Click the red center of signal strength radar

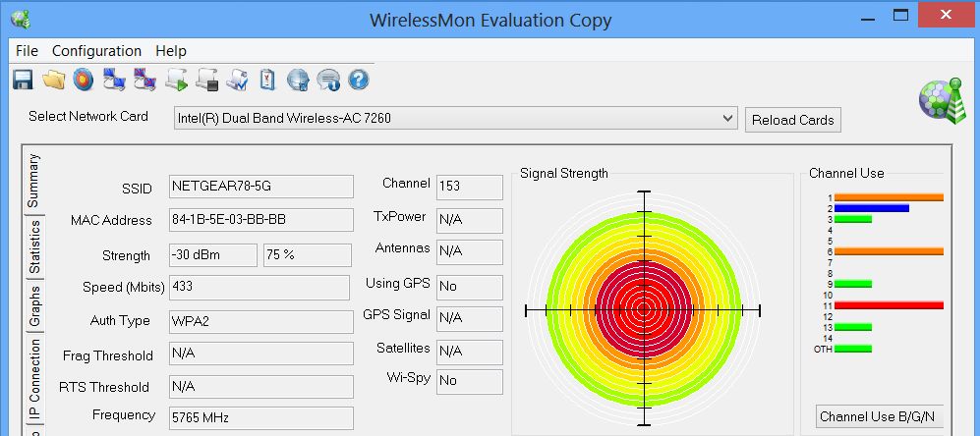click(644, 309)
